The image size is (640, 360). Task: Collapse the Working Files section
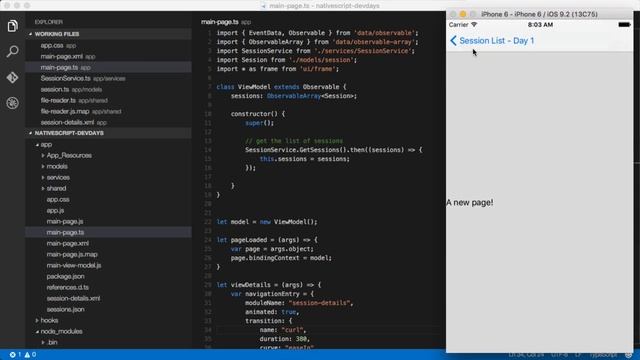coord(109,34)
